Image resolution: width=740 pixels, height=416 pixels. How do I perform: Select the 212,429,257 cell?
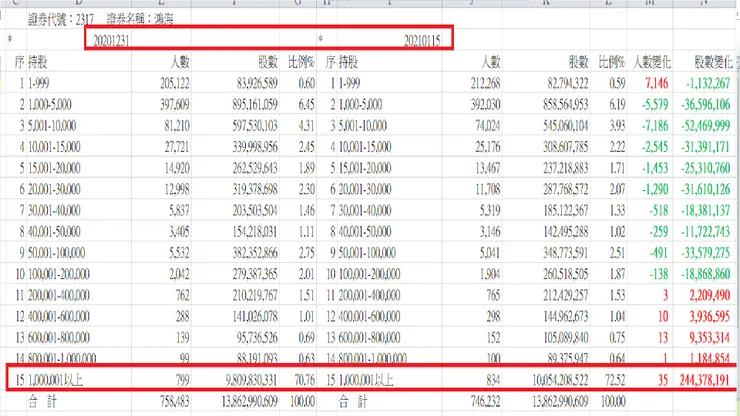565,296
